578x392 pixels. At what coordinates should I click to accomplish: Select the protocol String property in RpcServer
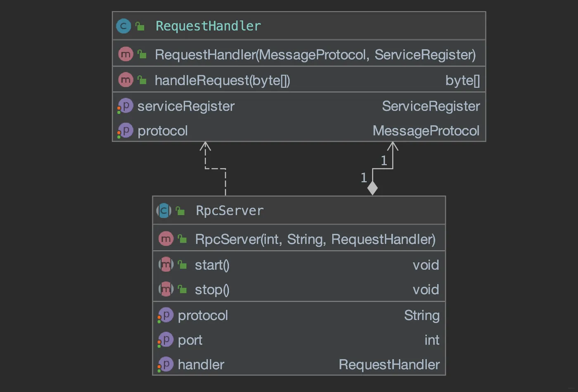[x=203, y=316]
